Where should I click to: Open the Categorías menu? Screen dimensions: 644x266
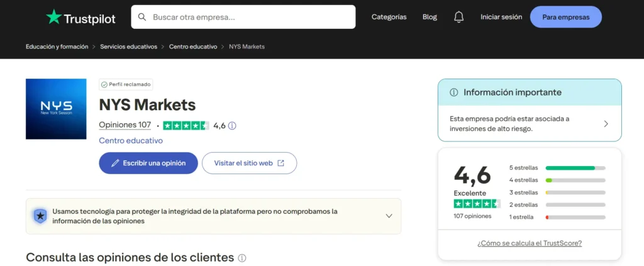coord(389,17)
